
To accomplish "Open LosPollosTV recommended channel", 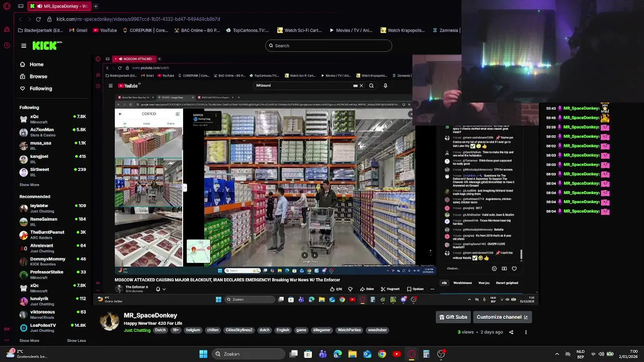I will (53, 328).
